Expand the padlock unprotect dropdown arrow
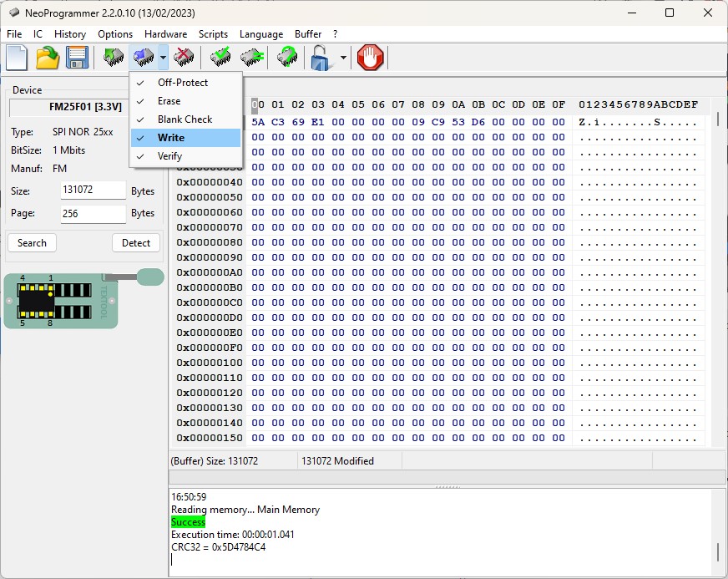The width and height of the screenshot is (728, 579). pyautogui.click(x=343, y=58)
